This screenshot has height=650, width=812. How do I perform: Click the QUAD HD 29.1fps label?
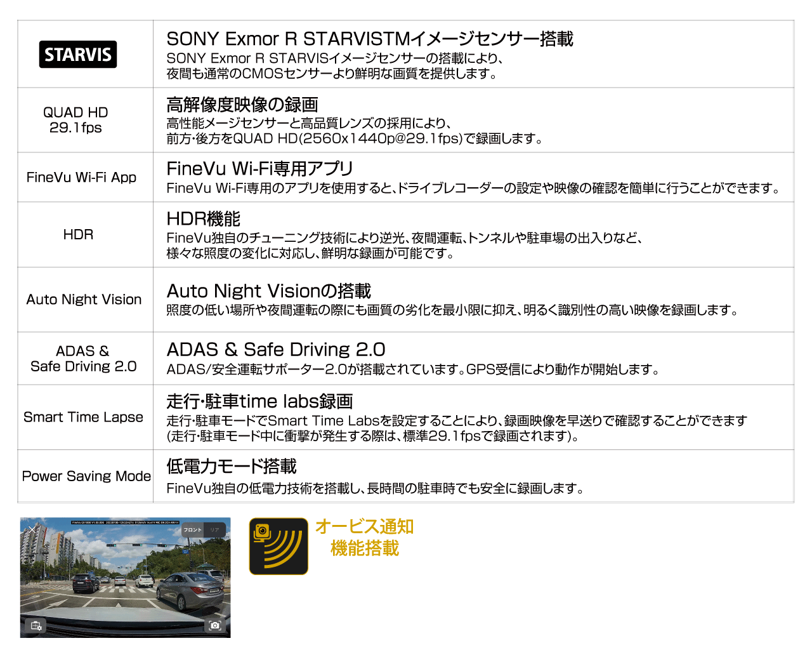tap(75, 120)
